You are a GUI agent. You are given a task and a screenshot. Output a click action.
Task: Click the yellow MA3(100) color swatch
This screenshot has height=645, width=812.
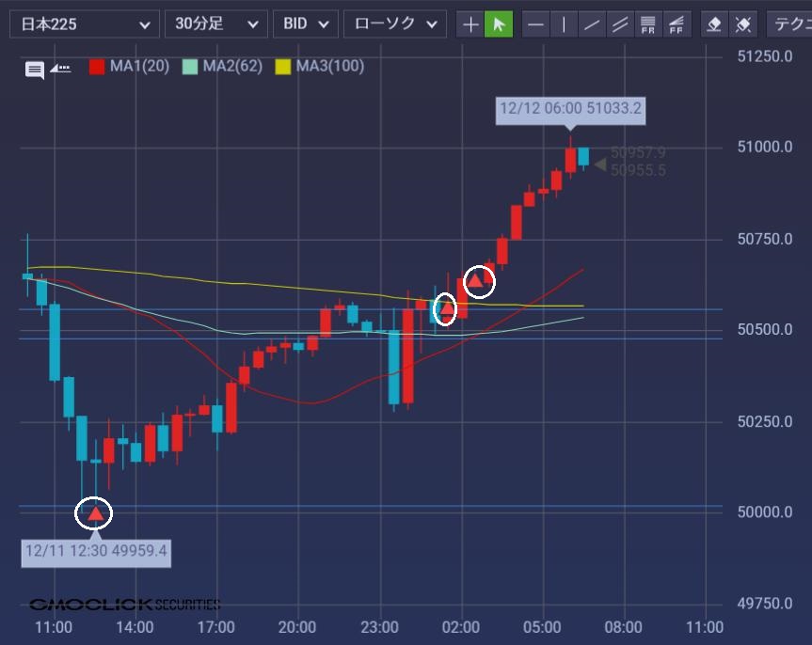282,66
